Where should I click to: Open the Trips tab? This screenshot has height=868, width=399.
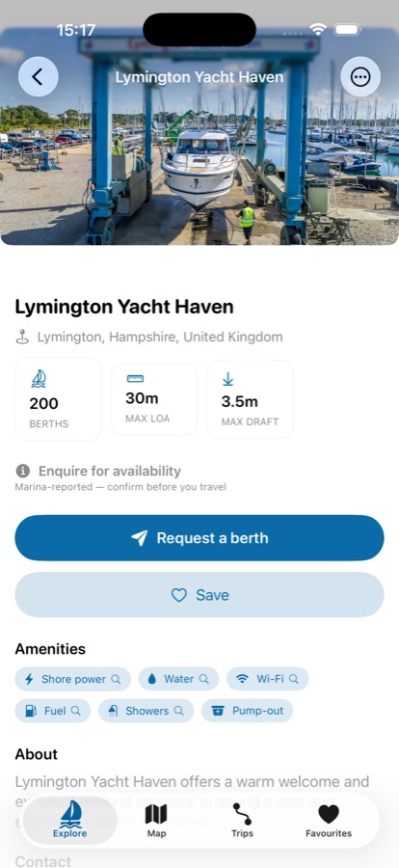[243, 821]
